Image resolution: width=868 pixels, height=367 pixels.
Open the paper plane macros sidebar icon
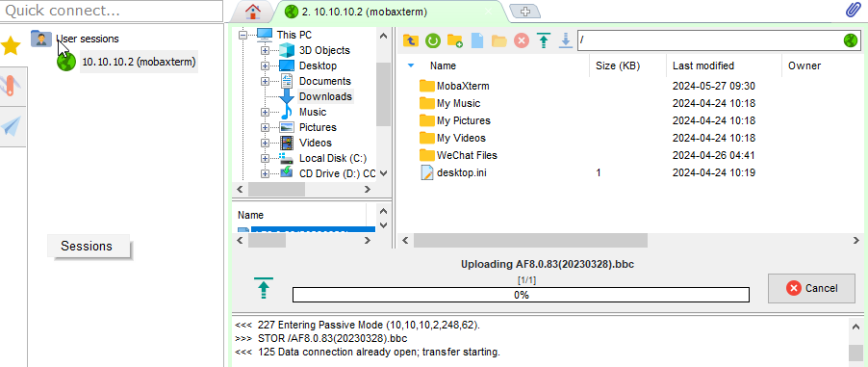pyautogui.click(x=12, y=126)
